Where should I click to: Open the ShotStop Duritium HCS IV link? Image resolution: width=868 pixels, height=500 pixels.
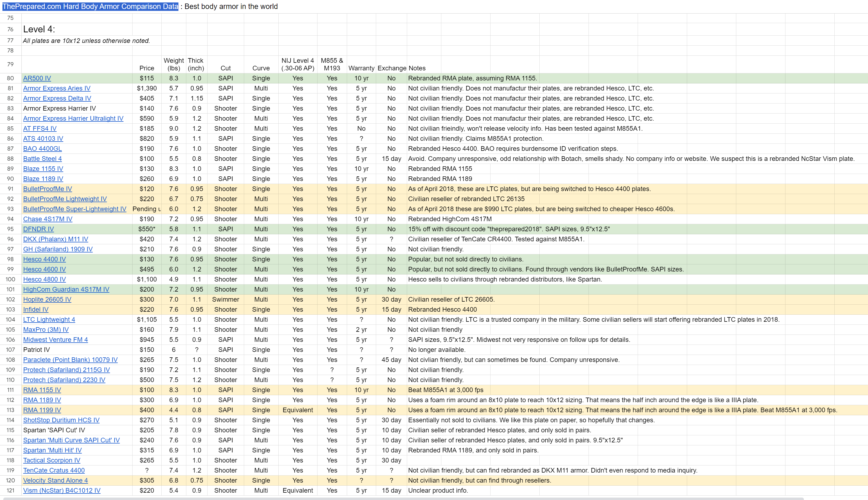61,420
